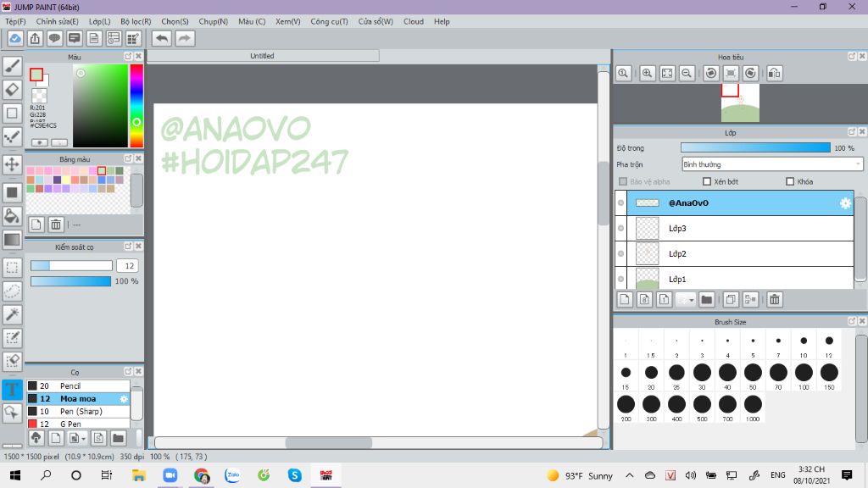Select the Text tool
The width and height of the screenshot is (868, 488).
12,389
